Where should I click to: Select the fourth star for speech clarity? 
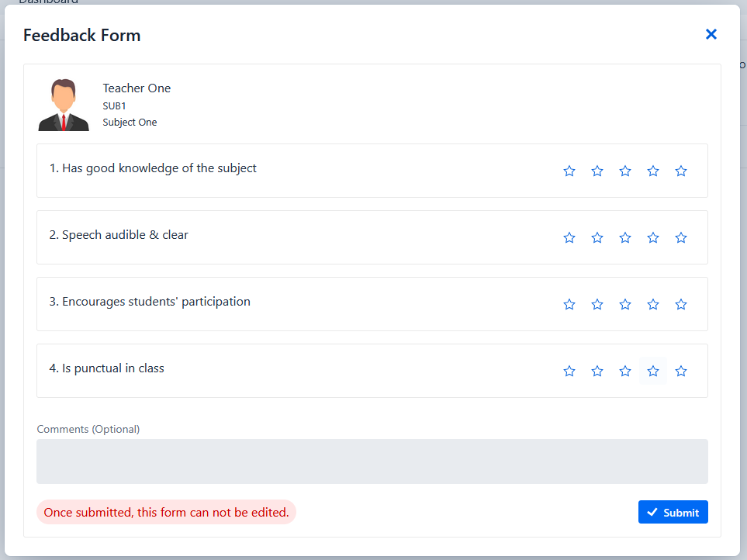click(653, 237)
